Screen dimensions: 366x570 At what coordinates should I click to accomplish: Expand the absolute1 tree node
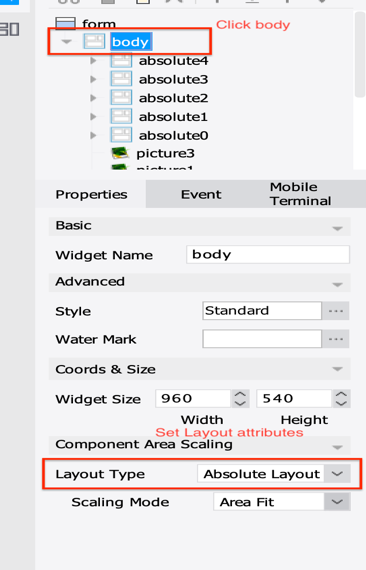(x=93, y=116)
